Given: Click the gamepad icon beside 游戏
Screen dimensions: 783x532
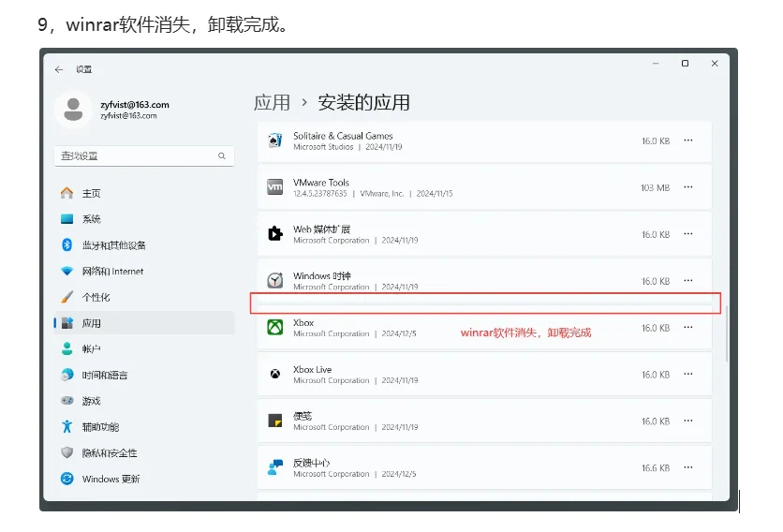Looking at the screenshot, I should (x=66, y=400).
